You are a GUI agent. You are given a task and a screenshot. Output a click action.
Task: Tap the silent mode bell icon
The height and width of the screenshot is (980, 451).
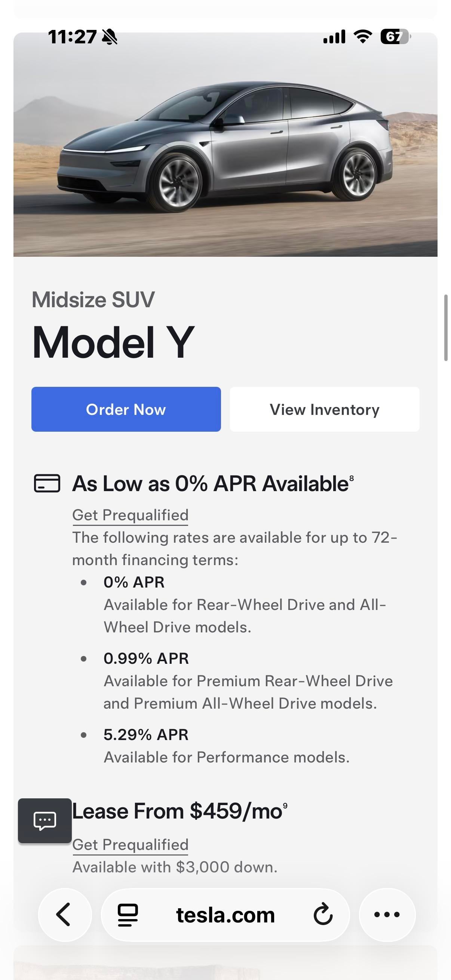tap(110, 37)
